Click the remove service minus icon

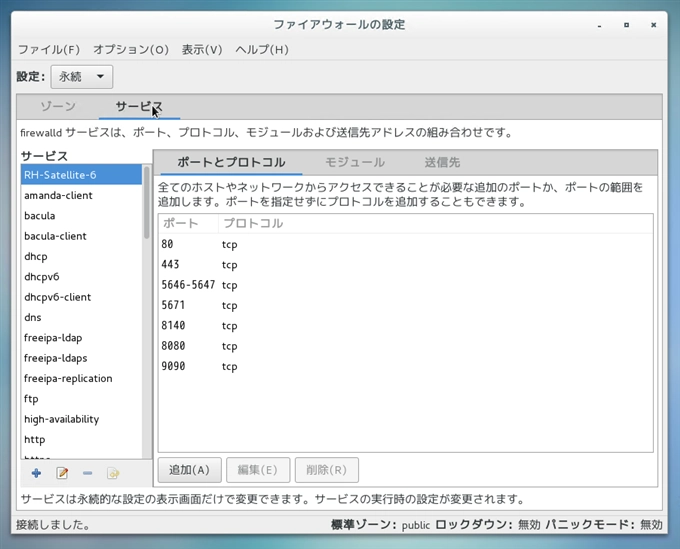tap(87, 473)
